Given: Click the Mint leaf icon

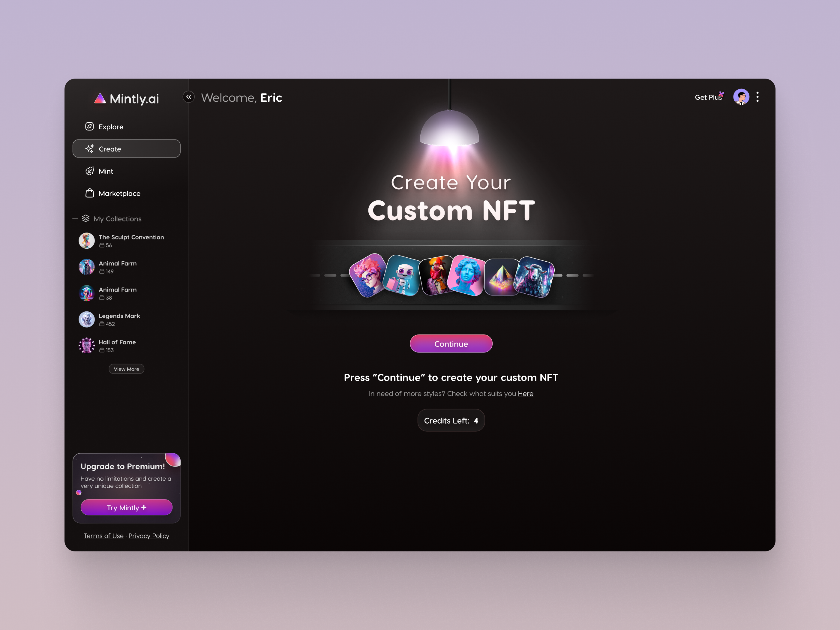Looking at the screenshot, I should tap(90, 171).
